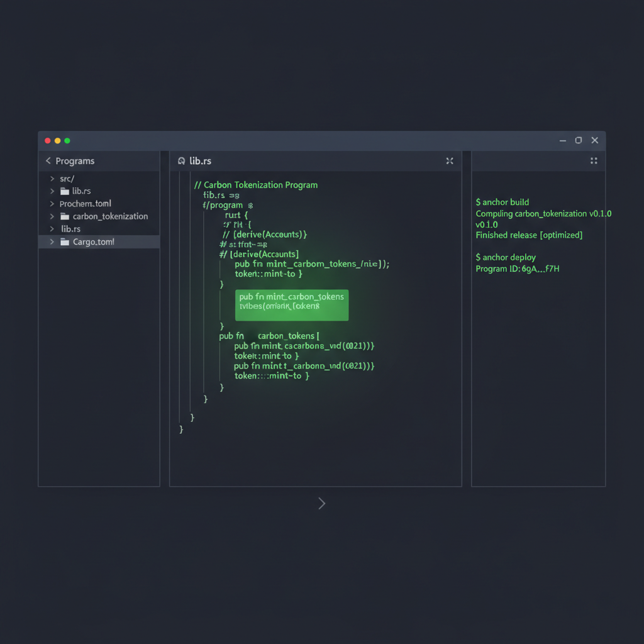Click the lib.rs file icon in editor tab
This screenshot has width=644, height=644.
pos(181,160)
